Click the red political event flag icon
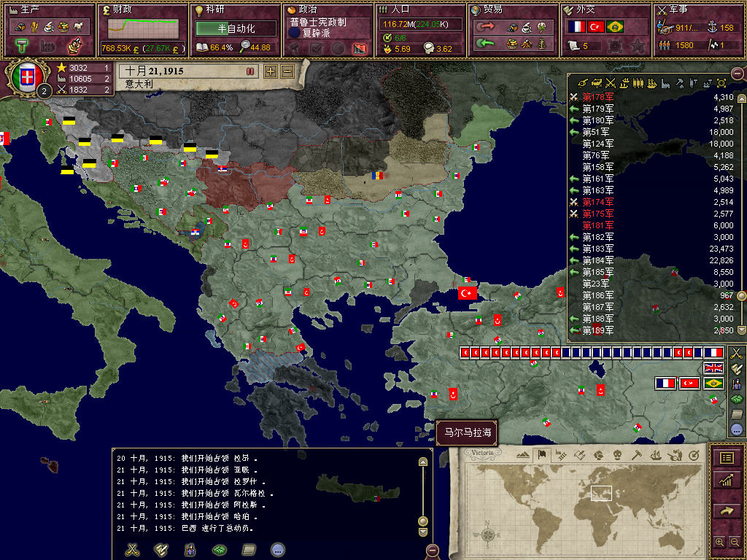The image size is (747, 560). (x=360, y=48)
